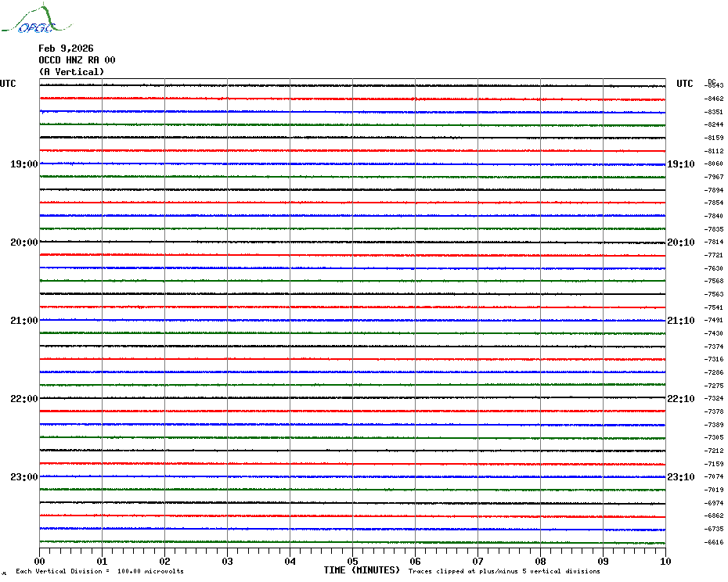Click the -6616 DC offset value
Viewport: 728px width, 582px height.
tap(715, 542)
